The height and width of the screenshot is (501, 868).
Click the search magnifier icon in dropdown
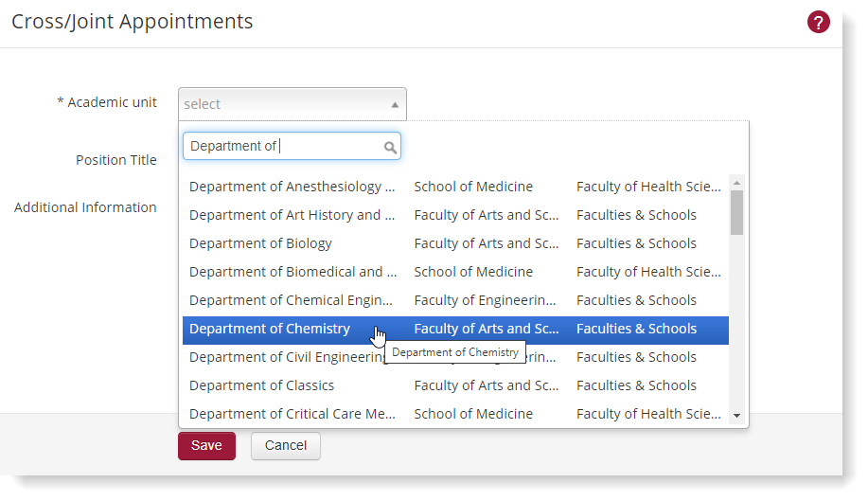[x=390, y=147]
